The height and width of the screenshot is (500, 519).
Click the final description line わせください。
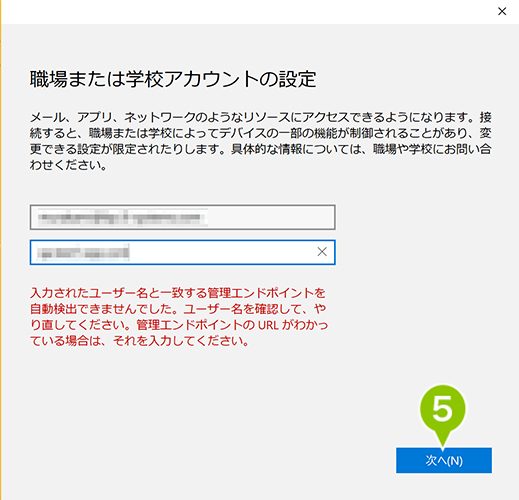pos(68,165)
